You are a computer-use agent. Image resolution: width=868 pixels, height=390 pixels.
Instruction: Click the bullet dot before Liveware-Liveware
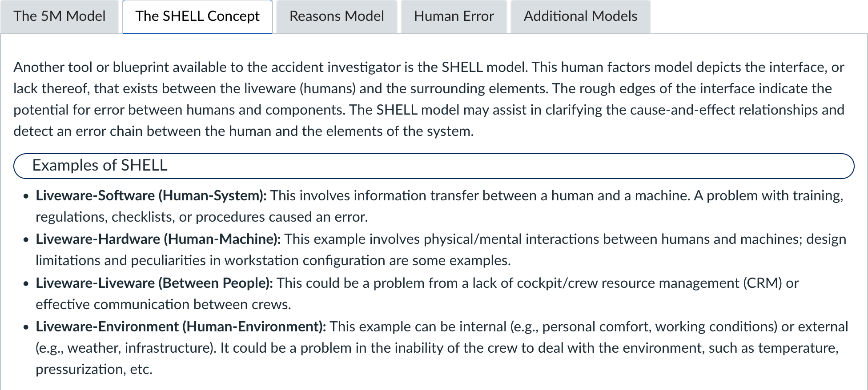tap(26, 283)
